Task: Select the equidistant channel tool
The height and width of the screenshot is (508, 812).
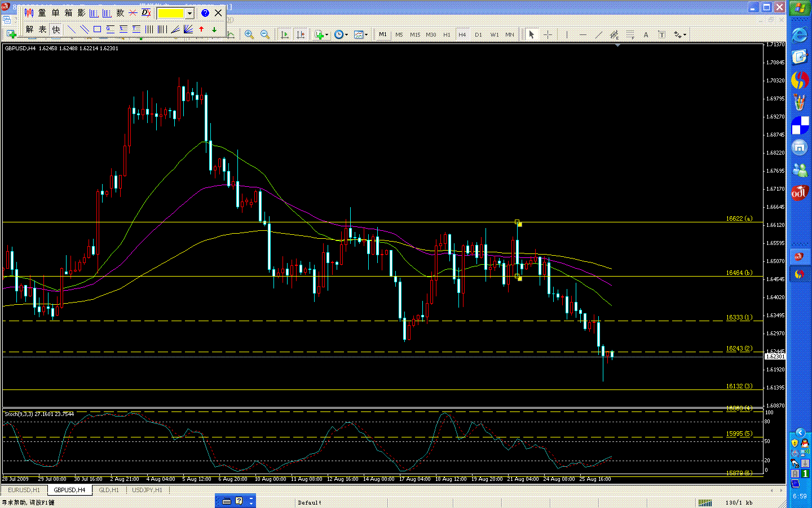Action: 614,34
